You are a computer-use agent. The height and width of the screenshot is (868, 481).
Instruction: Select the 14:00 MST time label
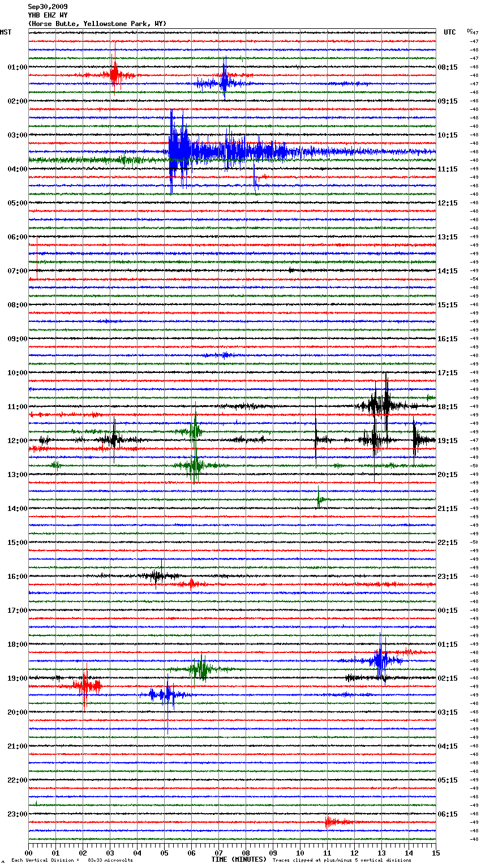tap(17, 509)
